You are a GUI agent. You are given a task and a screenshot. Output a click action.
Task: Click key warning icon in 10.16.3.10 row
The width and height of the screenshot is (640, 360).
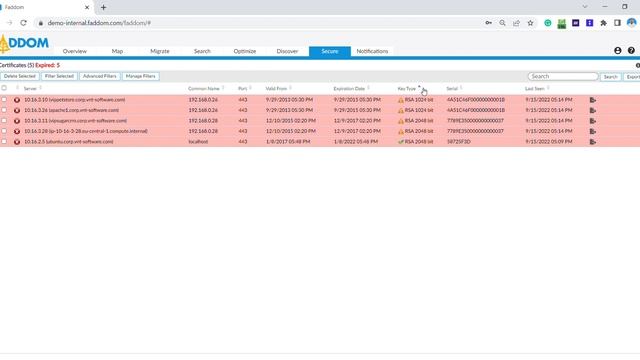click(401, 100)
